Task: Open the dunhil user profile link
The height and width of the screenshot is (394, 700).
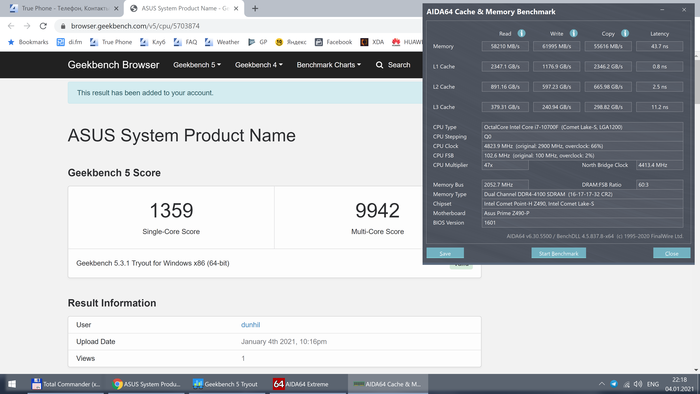Action: tap(250, 325)
